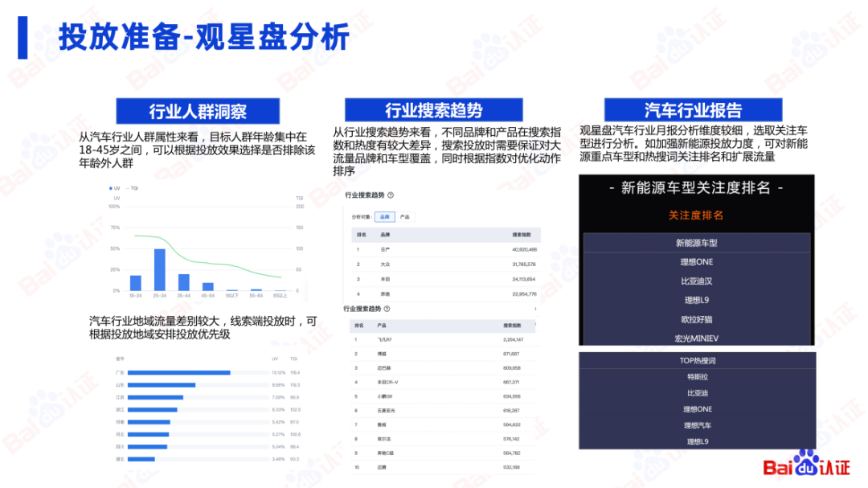This screenshot has width=868, height=488.
Task: Click the 河南 province row
Action: [209, 422]
